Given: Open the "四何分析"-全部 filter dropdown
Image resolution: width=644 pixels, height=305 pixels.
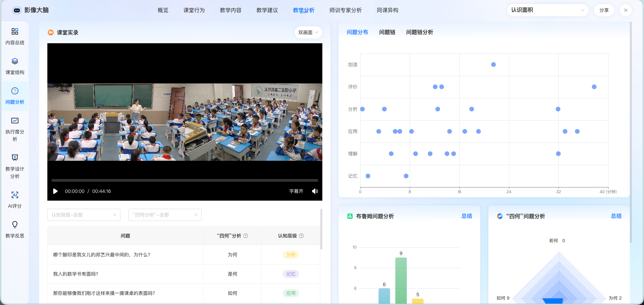Looking at the screenshot, I should tap(165, 215).
